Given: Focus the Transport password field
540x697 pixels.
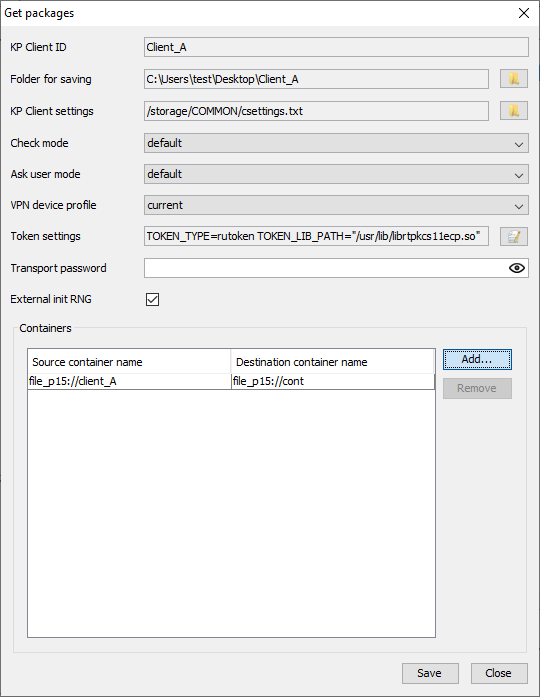Looking at the screenshot, I should click(325, 268).
